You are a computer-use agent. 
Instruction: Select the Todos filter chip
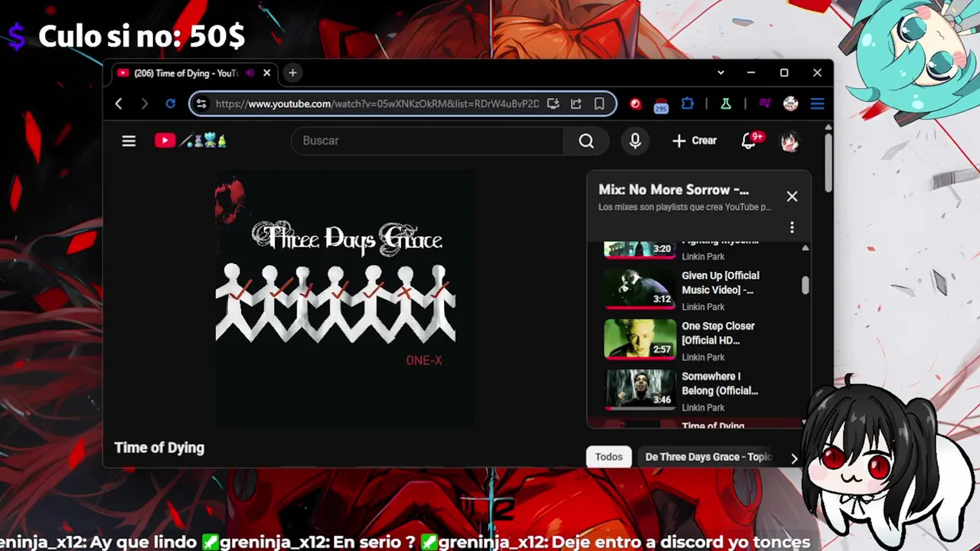(609, 457)
